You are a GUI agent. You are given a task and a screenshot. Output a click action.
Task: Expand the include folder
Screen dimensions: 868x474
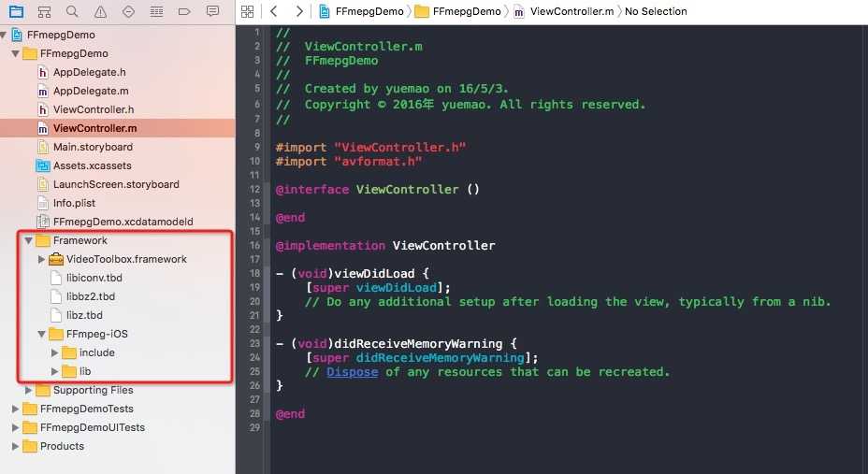[54, 352]
